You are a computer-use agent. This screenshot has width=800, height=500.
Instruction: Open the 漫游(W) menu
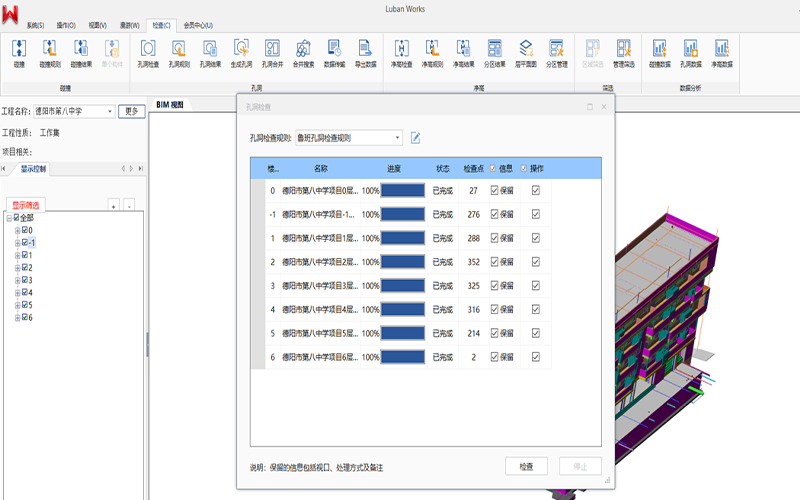coord(130,25)
